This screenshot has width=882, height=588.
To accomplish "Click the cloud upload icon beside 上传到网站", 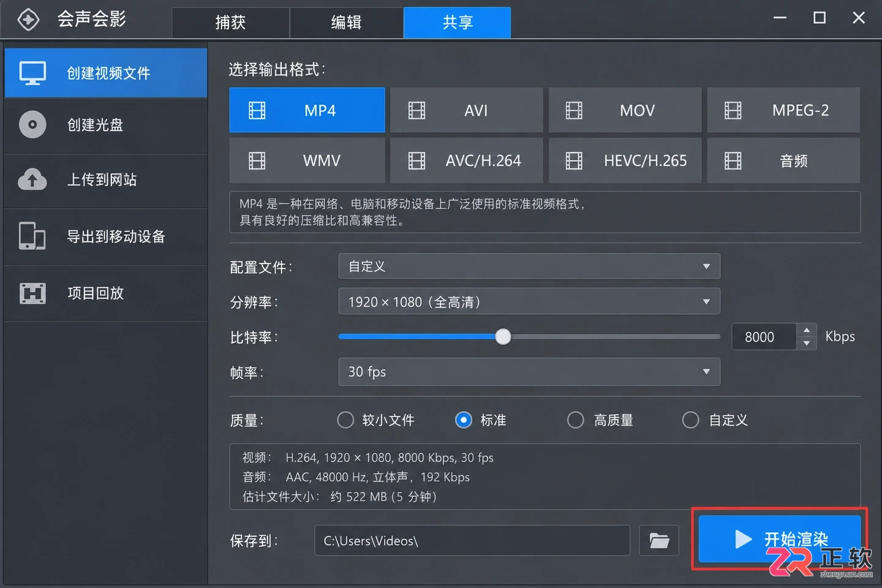I will point(32,179).
